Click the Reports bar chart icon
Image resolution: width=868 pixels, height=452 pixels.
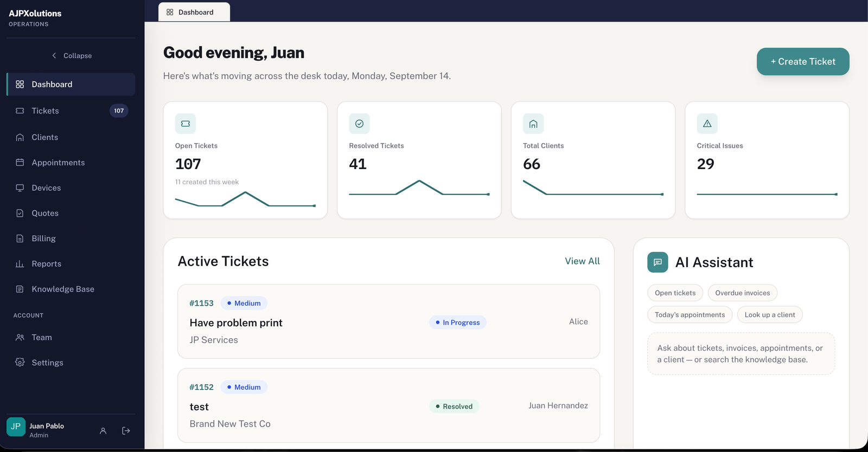point(20,264)
